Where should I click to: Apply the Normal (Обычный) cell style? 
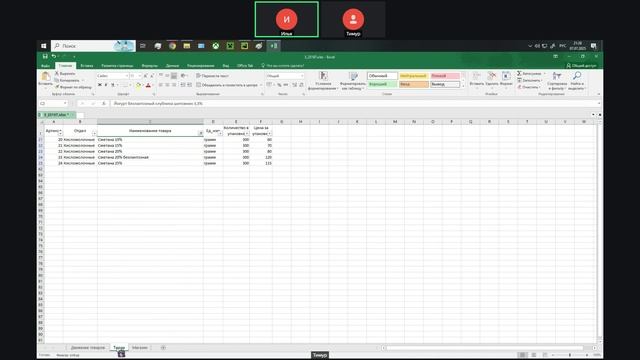(x=382, y=76)
